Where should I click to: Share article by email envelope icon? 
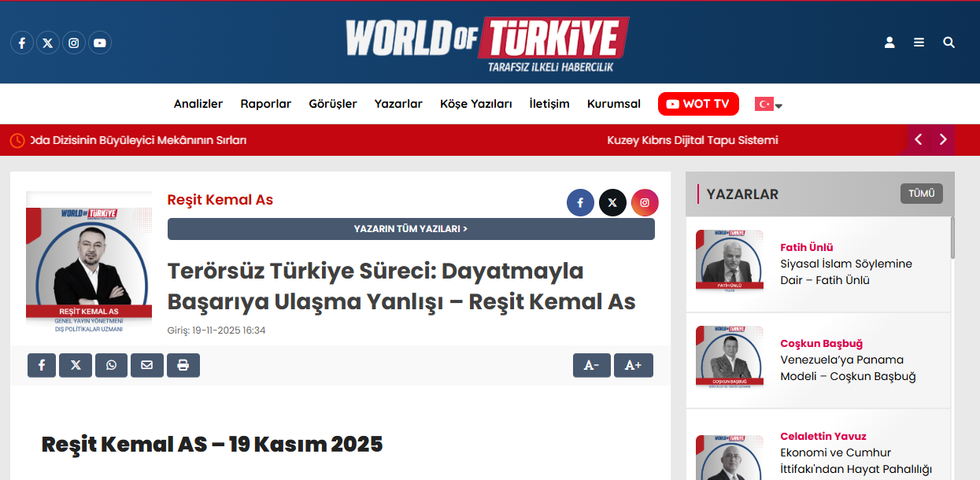(x=147, y=365)
